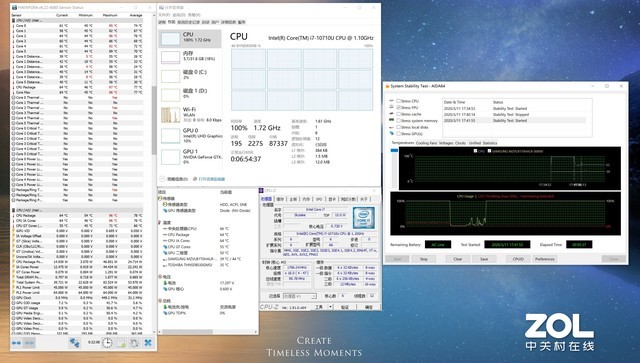Click AIDA64 flame icon in Stability Test title
640x363 pixels.
pos(388,86)
